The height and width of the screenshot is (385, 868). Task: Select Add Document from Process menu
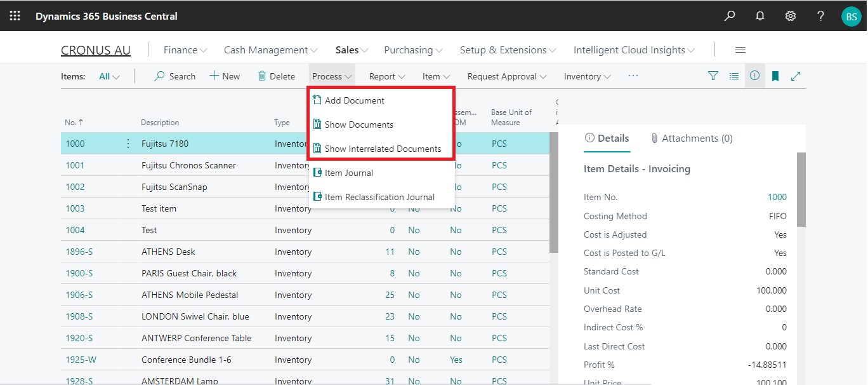pos(354,100)
